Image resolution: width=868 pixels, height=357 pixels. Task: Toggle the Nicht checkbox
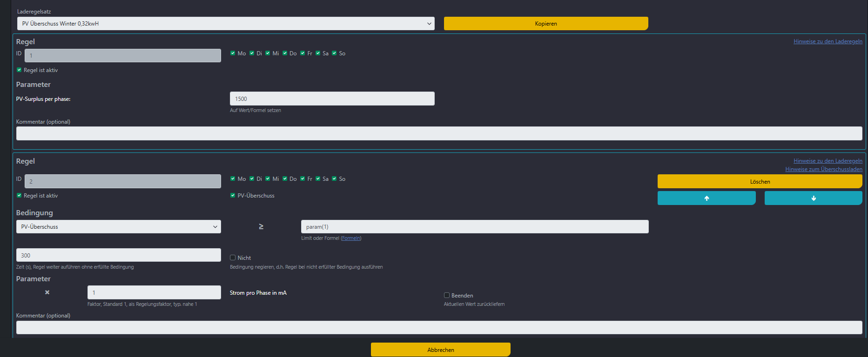pos(233,258)
